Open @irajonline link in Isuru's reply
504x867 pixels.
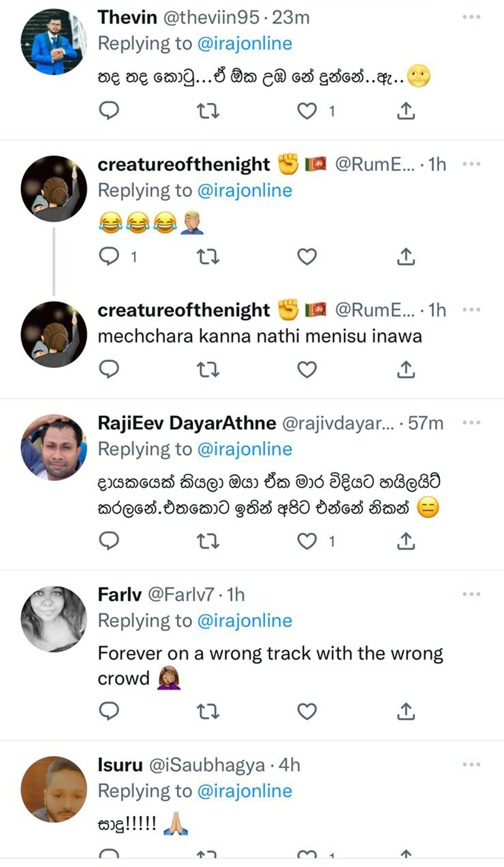[x=245, y=791]
